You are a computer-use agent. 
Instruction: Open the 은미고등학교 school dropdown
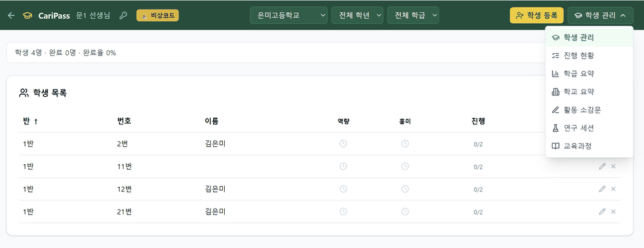289,15
